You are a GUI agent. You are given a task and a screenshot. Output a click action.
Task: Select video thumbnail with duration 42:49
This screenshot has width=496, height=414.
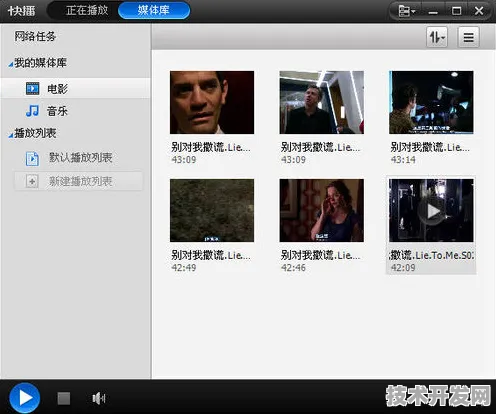[212, 210]
